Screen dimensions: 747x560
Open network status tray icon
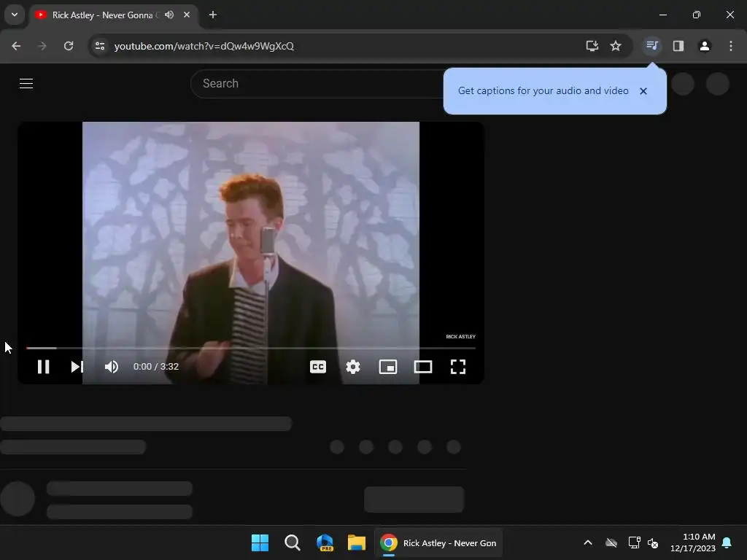[634, 542]
